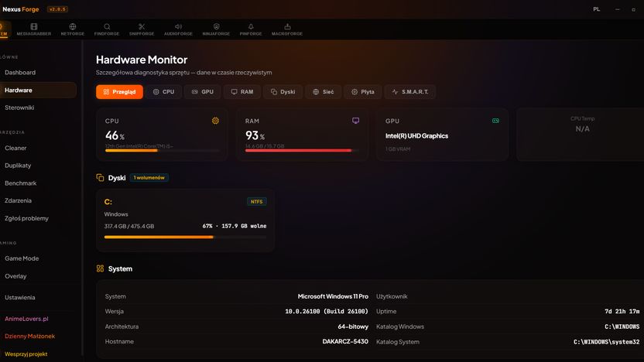The height and width of the screenshot is (362, 644).
Task: Open the MacroForge module
Action: click(x=287, y=29)
